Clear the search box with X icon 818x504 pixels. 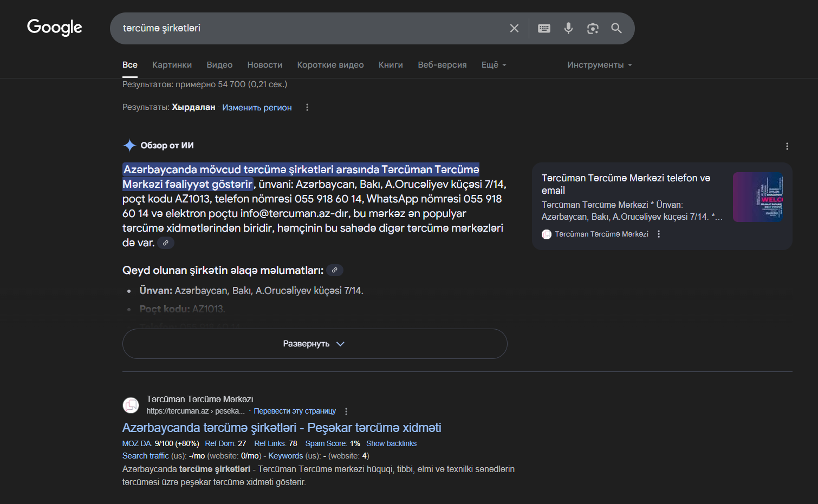[x=514, y=28]
